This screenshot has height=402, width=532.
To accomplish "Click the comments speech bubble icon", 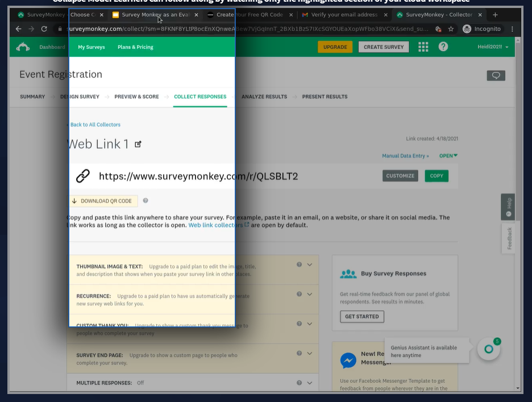I will pyautogui.click(x=496, y=76).
